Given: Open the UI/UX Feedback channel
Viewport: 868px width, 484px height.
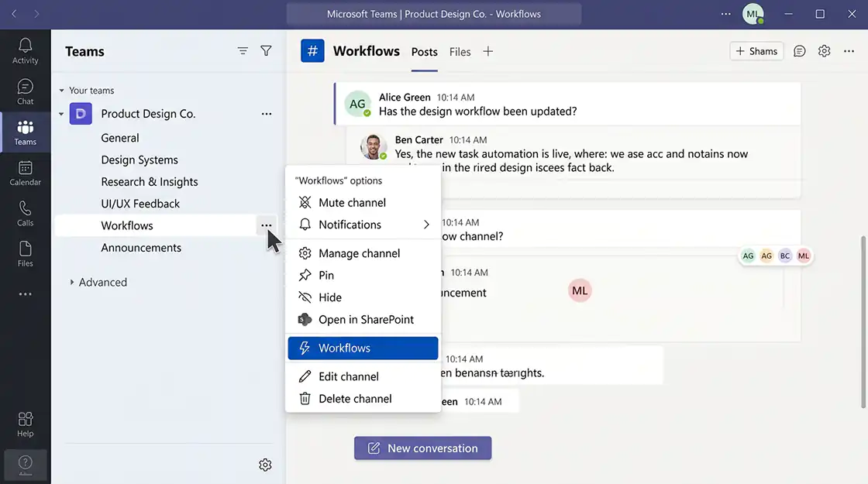Looking at the screenshot, I should coord(140,204).
